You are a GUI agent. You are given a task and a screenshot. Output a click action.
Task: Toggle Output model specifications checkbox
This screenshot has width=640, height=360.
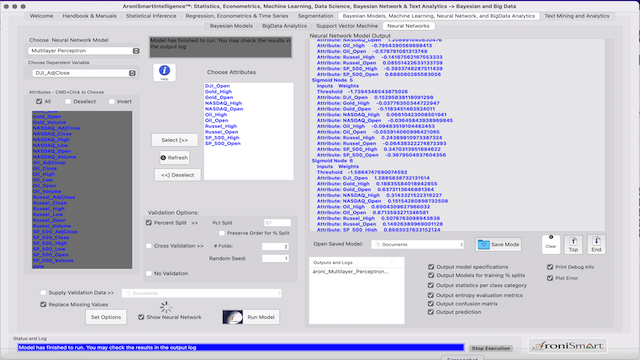431,267
